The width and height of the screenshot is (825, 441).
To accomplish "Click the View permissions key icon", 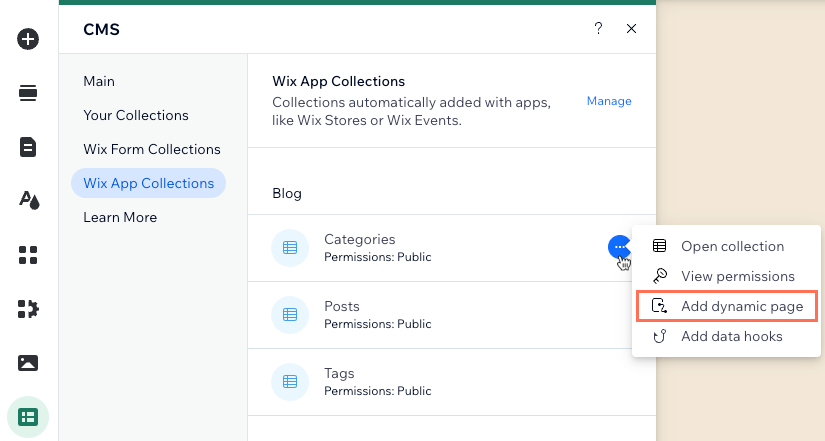I will [659, 276].
